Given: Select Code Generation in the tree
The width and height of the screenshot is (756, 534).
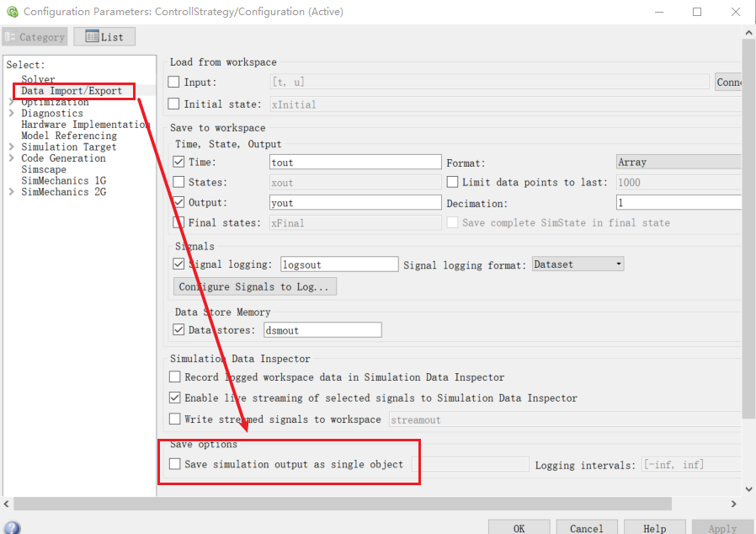Looking at the screenshot, I should [x=63, y=158].
